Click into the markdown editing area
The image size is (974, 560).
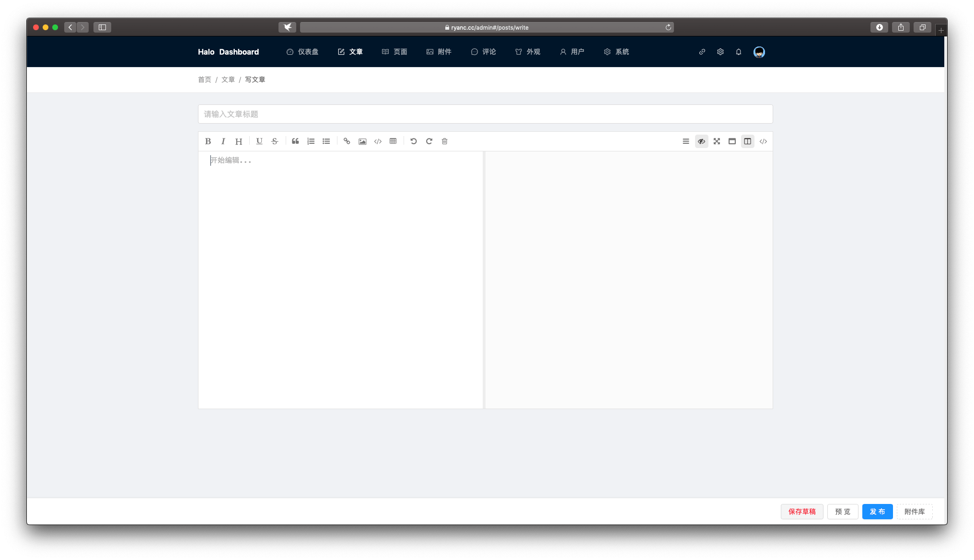tap(340, 280)
